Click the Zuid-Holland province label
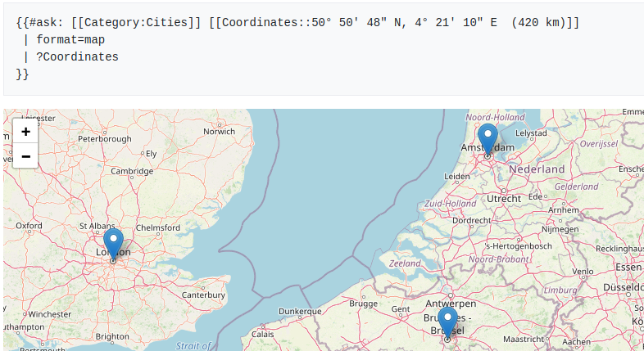 click(450, 204)
